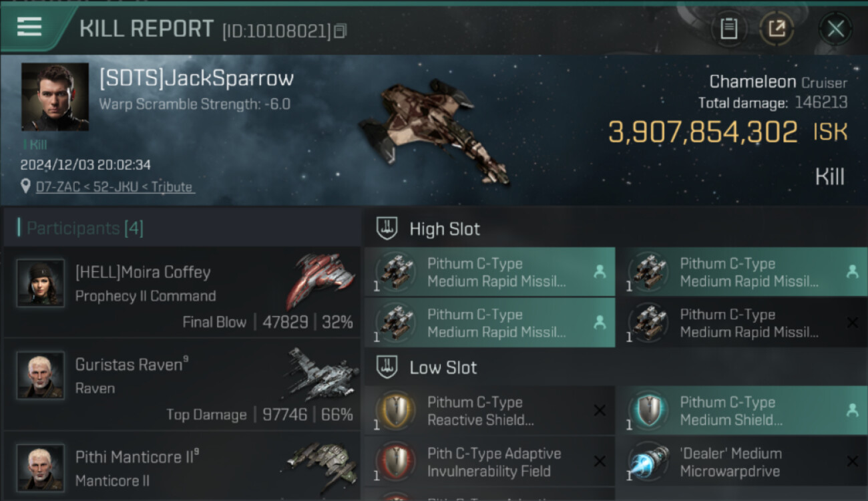Select the Pithi Manticore II participant

tap(182, 467)
